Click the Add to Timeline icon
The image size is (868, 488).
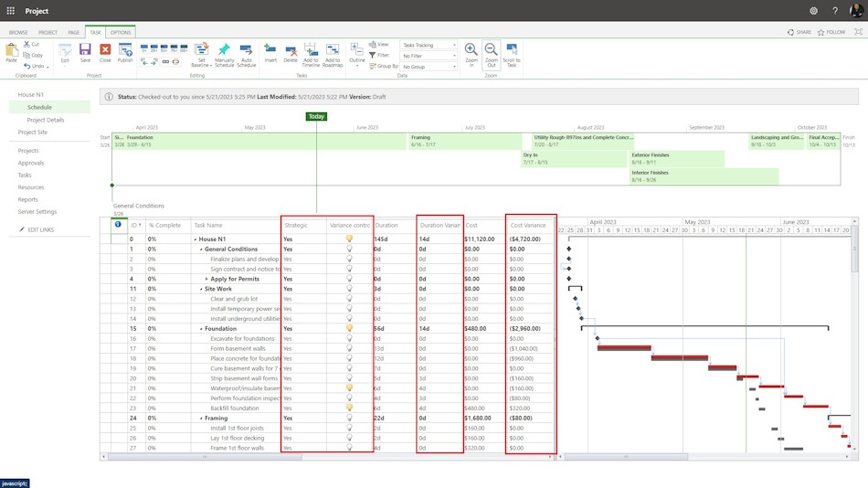(x=311, y=49)
